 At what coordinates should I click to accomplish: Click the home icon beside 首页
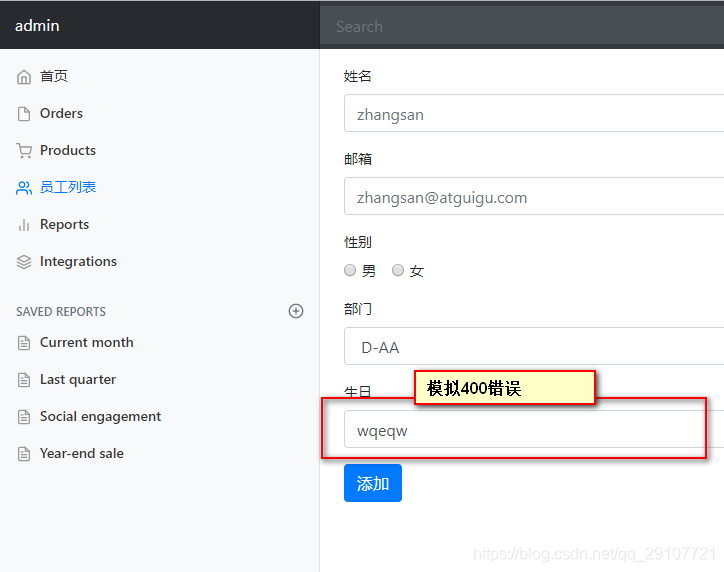click(24, 77)
